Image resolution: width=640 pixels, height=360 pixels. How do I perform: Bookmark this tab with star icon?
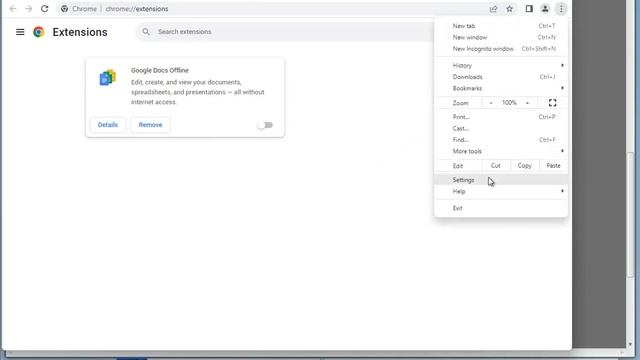pos(509,9)
